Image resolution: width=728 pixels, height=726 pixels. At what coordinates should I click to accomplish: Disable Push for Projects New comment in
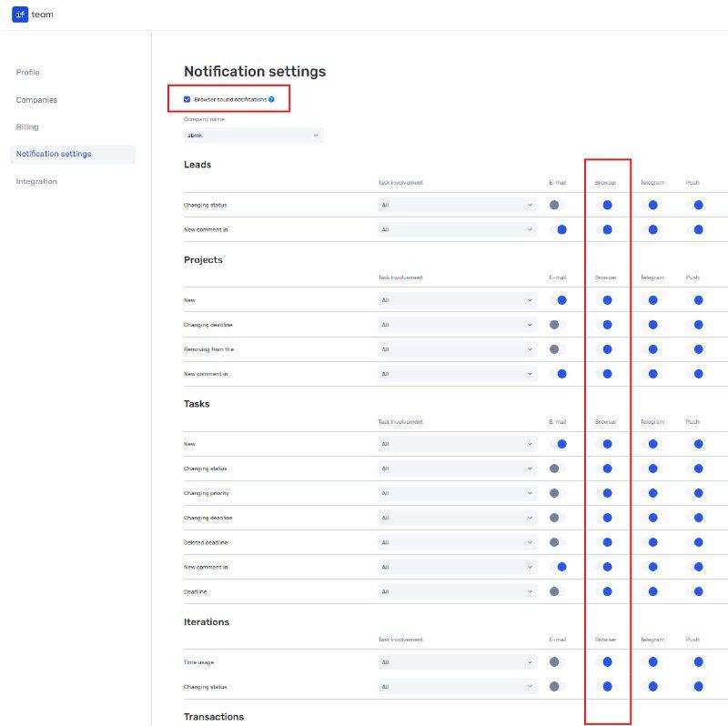[695, 374]
